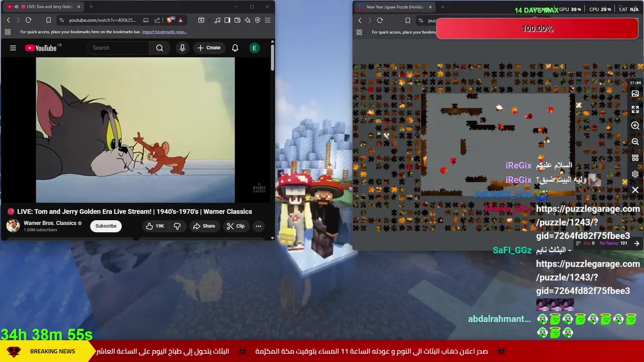The image size is (644, 362).
Task: Open the apps grid on YouTube bookmarks bar
Action: 8,32
